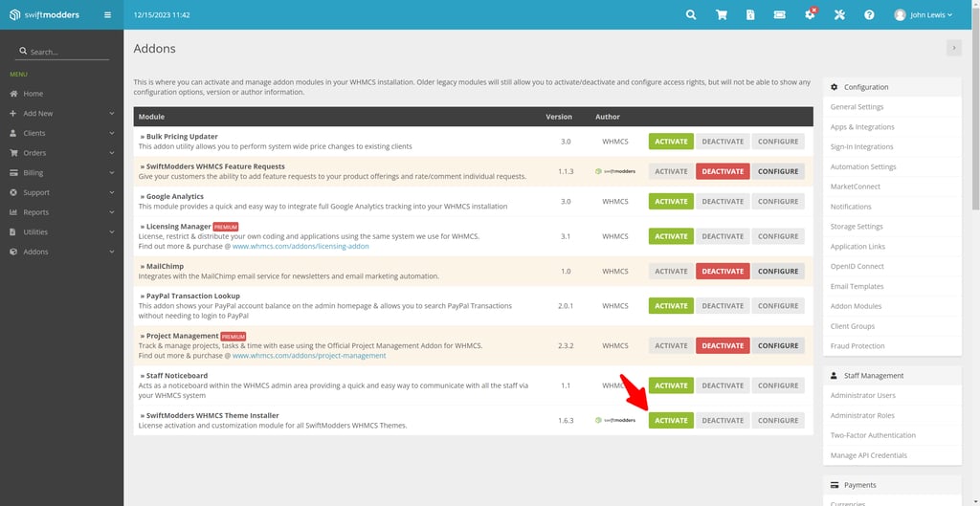Deactivate the MailChimp addon
This screenshot has height=506, width=980.
point(722,271)
